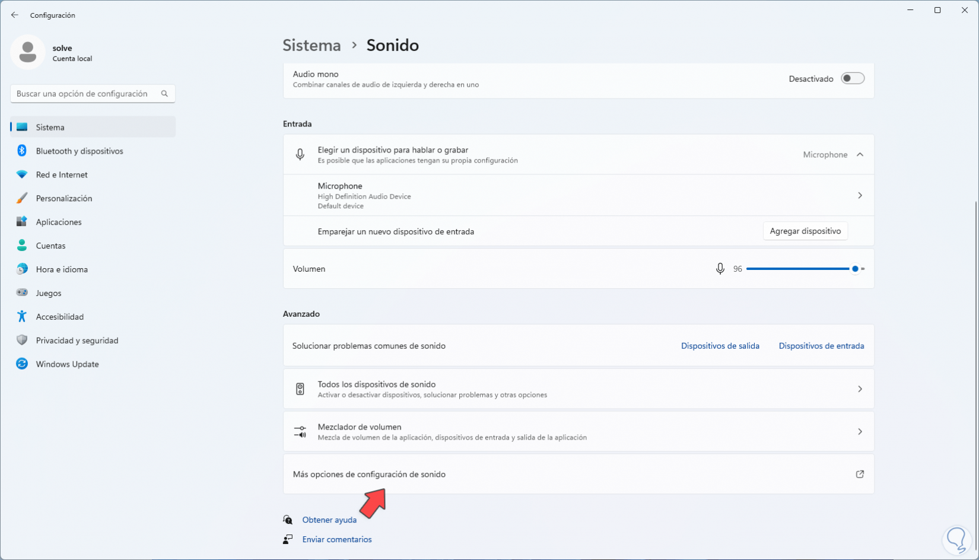Select Red e Internet in sidebar

tap(62, 174)
